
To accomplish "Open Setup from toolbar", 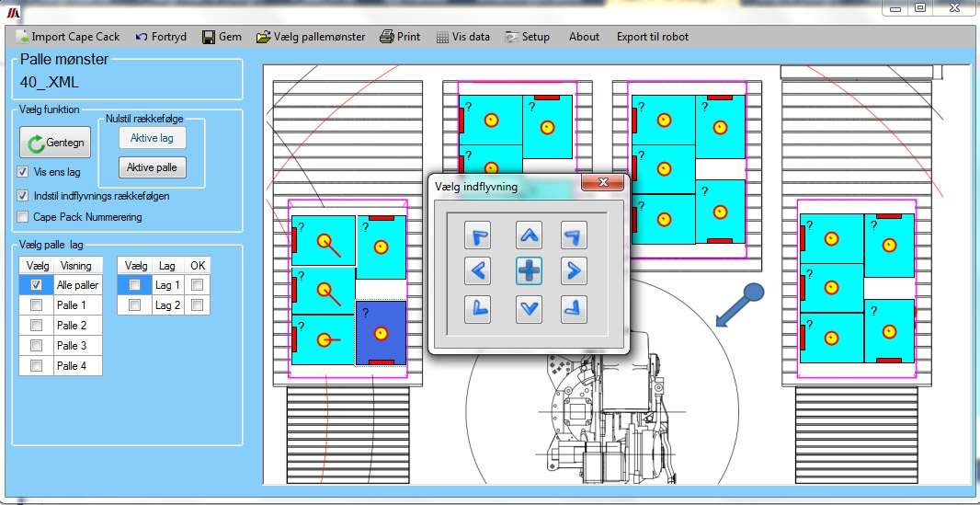I will click(x=528, y=37).
